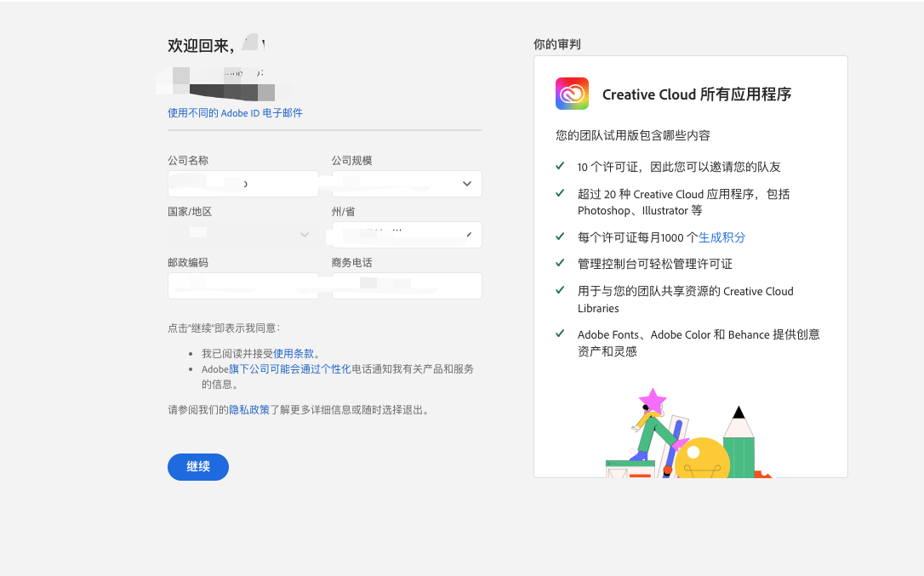
Task: Click the 继续 continue button
Action: pos(198,467)
